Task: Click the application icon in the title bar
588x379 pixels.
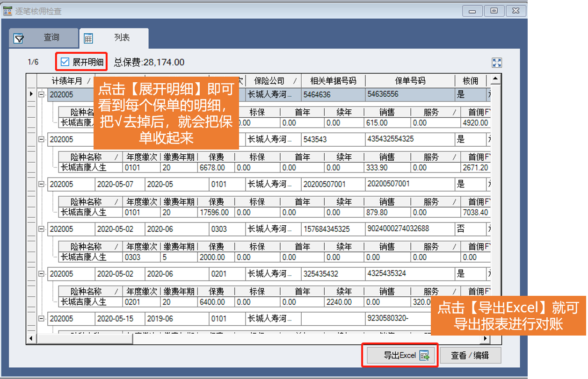Action: (x=7, y=11)
